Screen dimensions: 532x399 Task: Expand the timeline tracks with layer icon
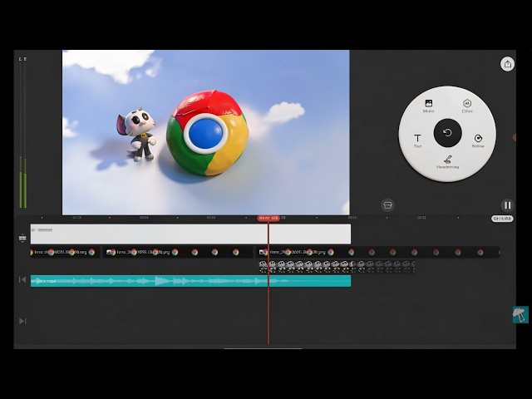click(x=22, y=239)
